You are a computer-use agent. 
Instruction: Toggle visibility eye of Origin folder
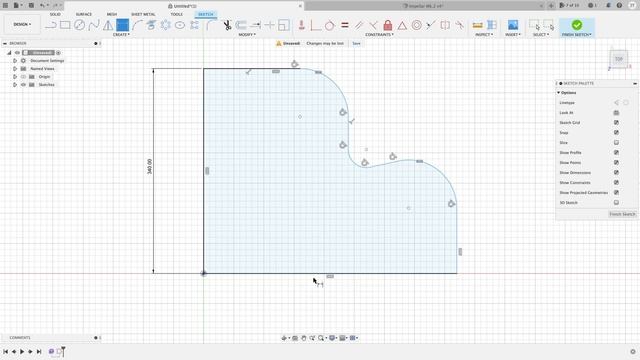23,77
